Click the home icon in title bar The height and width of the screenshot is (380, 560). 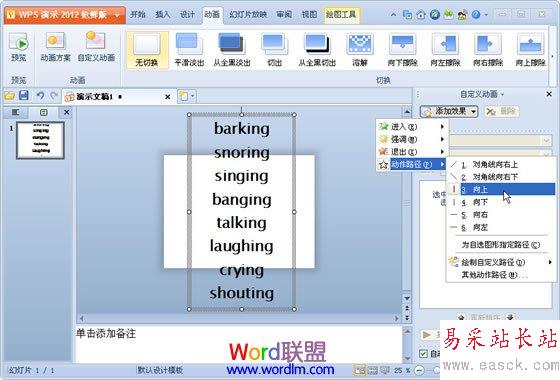tap(421, 15)
